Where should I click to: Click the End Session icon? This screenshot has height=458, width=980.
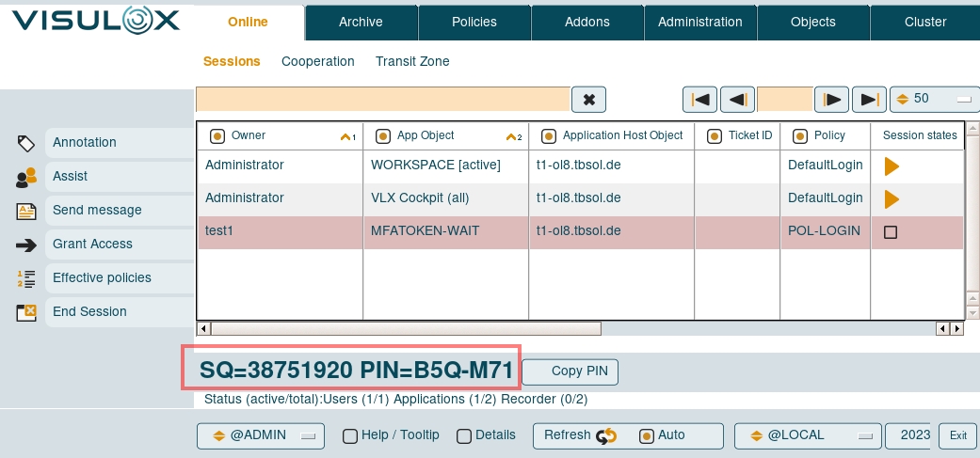click(26, 312)
